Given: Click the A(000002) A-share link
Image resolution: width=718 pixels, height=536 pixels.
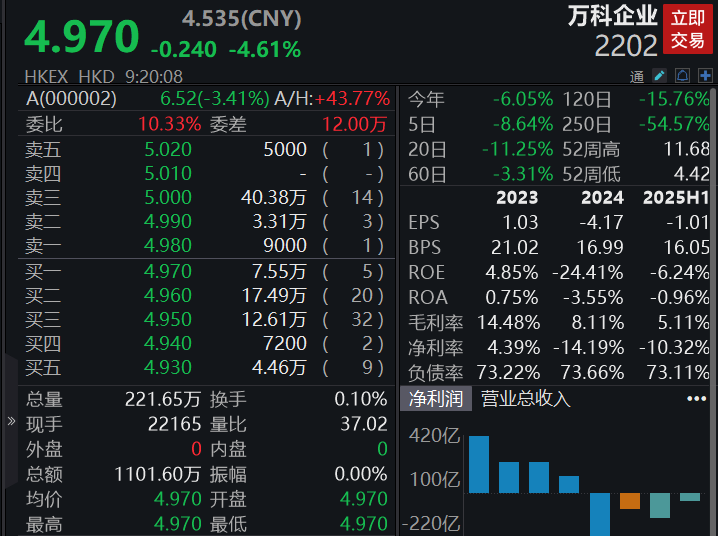Looking at the screenshot, I should (x=71, y=99).
